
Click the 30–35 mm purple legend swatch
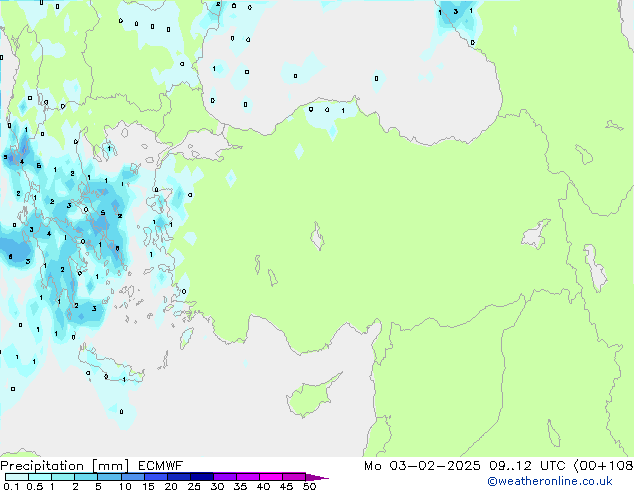pyautogui.click(x=224, y=477)
